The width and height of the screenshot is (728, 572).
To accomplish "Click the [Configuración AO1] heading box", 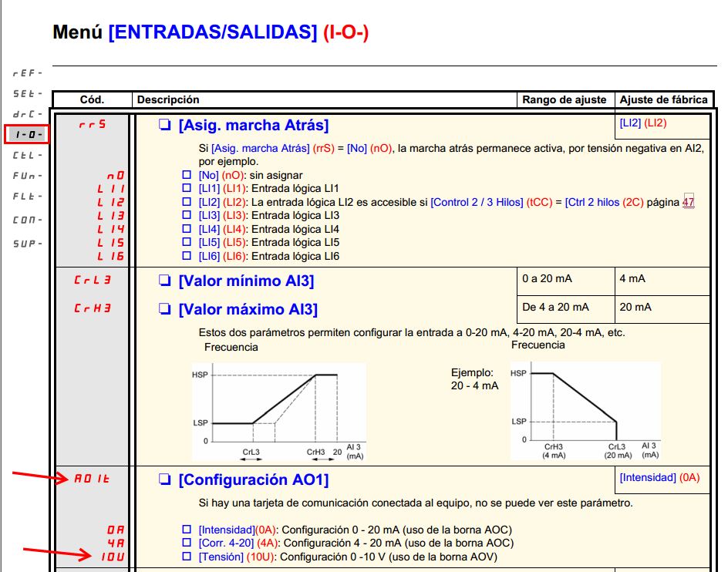I will coord(165,479).
